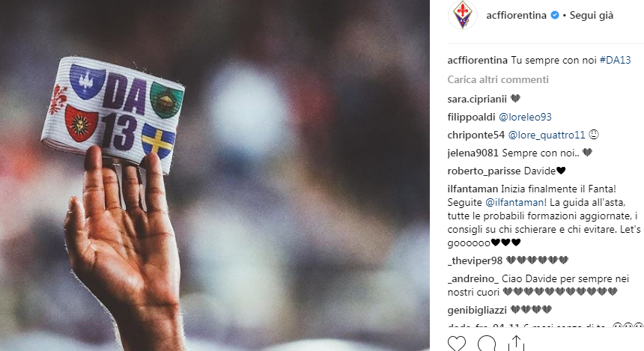Open the #DA13 hashtag link
644x351 pixels.
pyautogui.click(x=615, y=60)
